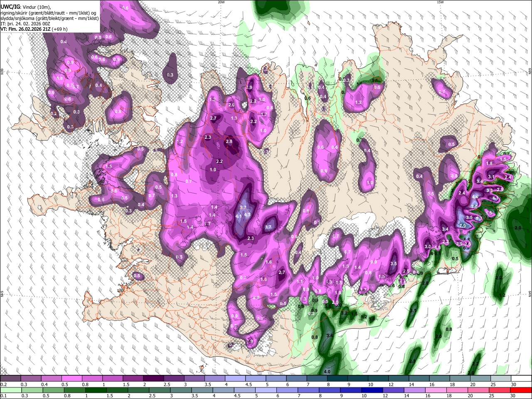Click the '0.2' label on the snow scale
532x399 pixels.
tap(3, 384)
